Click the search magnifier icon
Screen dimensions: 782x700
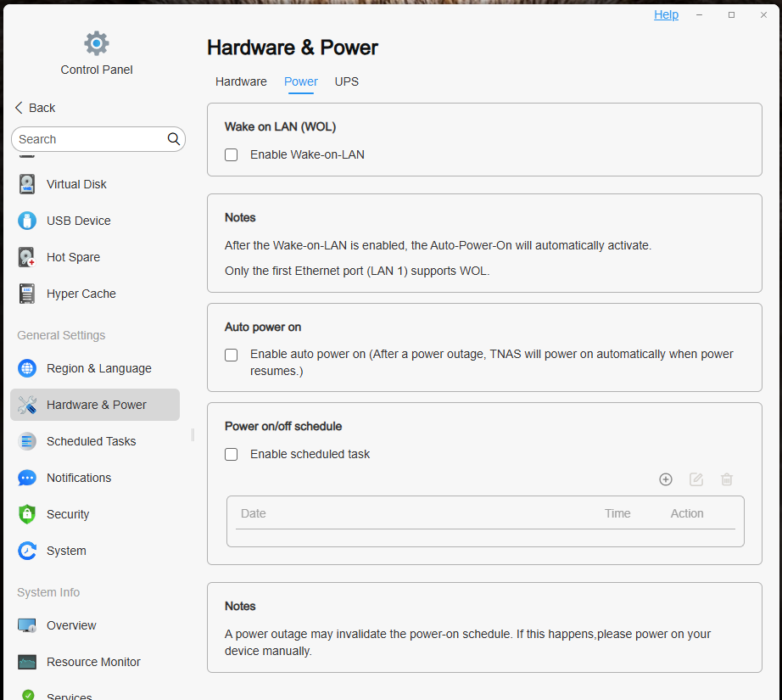coord(173,138)
